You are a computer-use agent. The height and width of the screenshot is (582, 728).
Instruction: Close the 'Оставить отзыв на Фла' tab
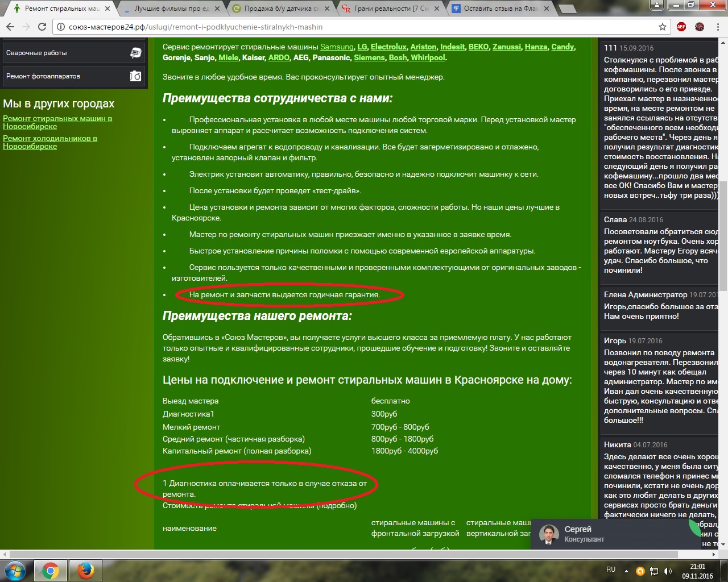coord(546,9)
